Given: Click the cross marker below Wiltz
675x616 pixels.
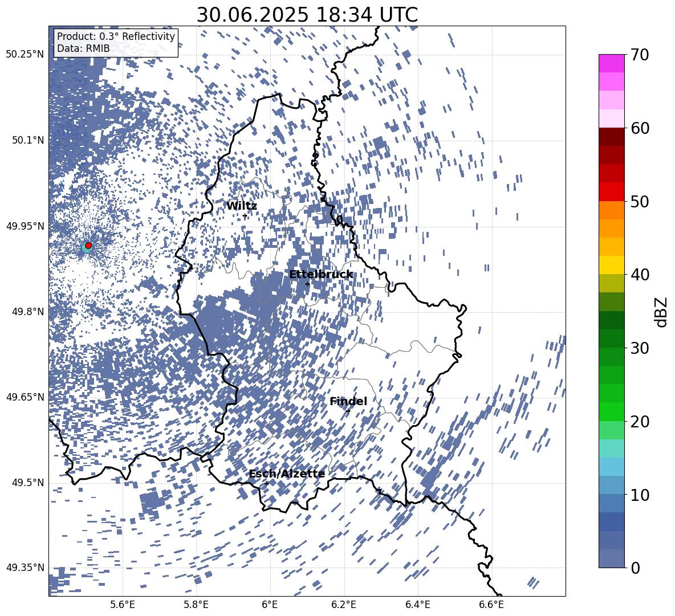Looking at the screenshot, I should tap(245, 216).
